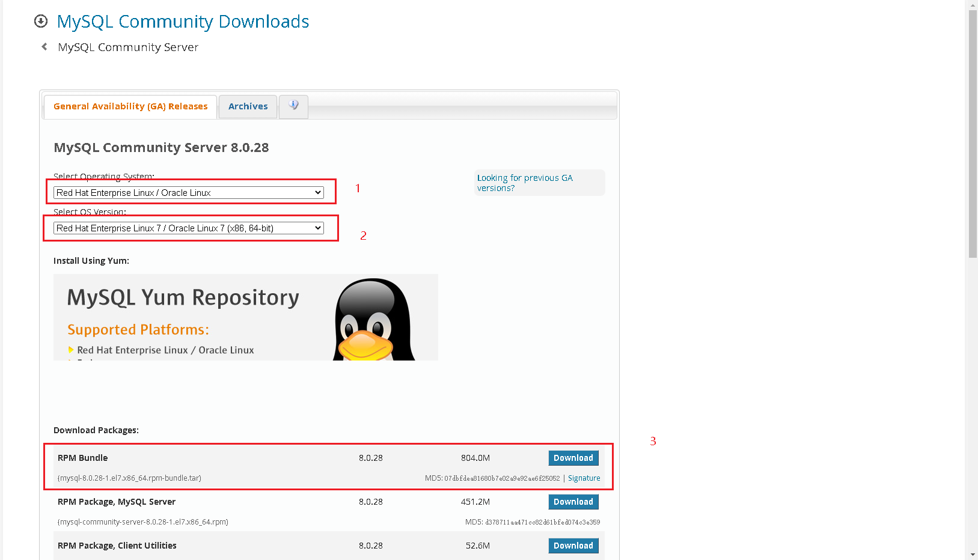Screen dimensions: 978x560
Task: Click the Supported Platforms heading in the banner
Action: pos(138,330)
